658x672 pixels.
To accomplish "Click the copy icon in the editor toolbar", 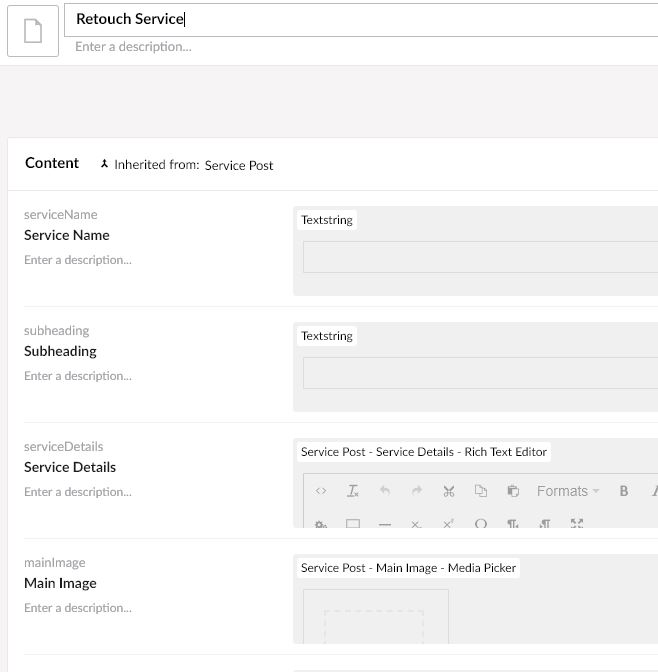I will 481,491.
